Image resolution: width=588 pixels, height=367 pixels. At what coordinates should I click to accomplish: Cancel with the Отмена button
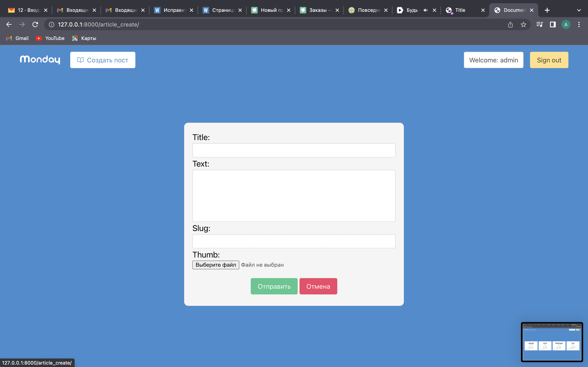click(x=318, y=286)
